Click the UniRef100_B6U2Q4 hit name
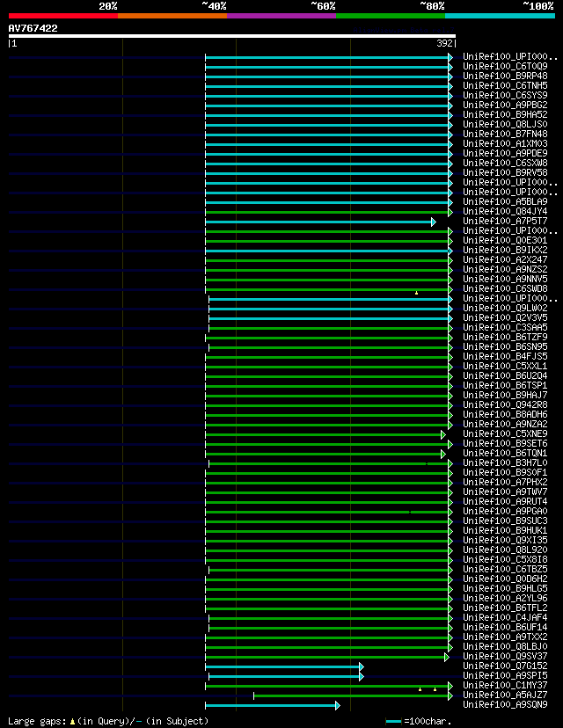This screenshot has height=728, width=563. [x=505, y=376]
